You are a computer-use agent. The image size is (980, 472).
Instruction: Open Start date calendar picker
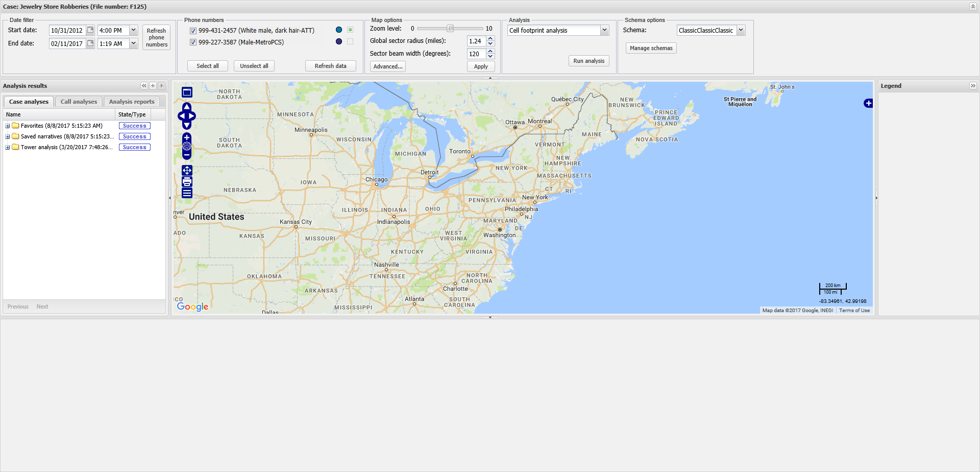pos(90,30)
